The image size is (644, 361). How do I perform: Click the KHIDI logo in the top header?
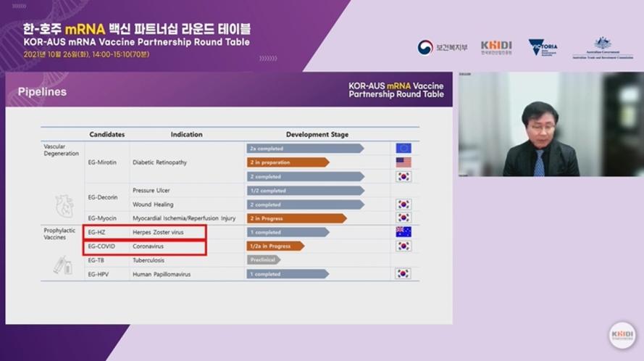(x=496, y=47)
